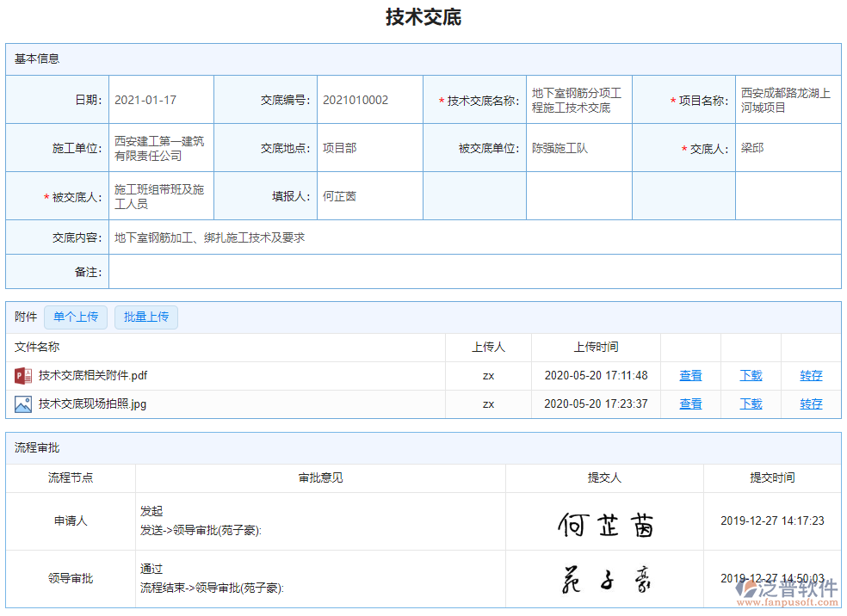Collapse the 附件 section header
The height and width of the screenshot is (616, 847).
(23, 317)
